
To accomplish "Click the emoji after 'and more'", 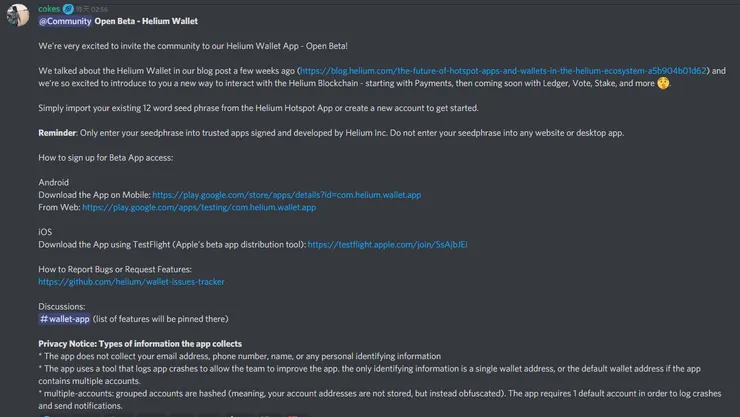I will click(x=664, y=84).
